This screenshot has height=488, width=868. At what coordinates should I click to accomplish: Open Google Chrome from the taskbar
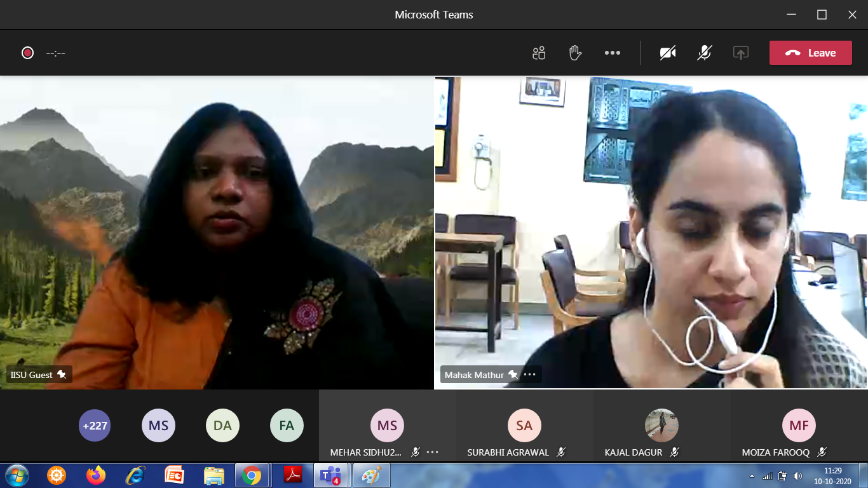252,475
